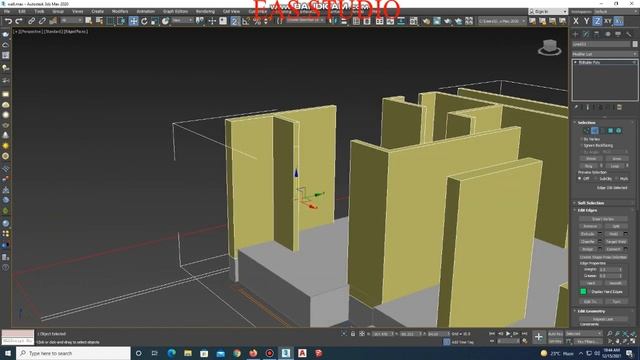This screenshot has height=360, width=640.
Task: Click the ViewCube in the viewport
Action: click(x=549, y=47)
